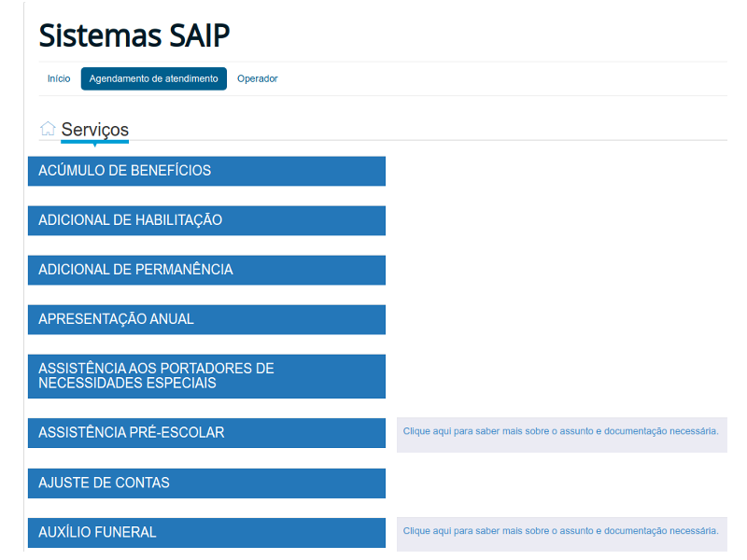
Task: Click the Sistemas SAIP page title
Action: (134, 35)
